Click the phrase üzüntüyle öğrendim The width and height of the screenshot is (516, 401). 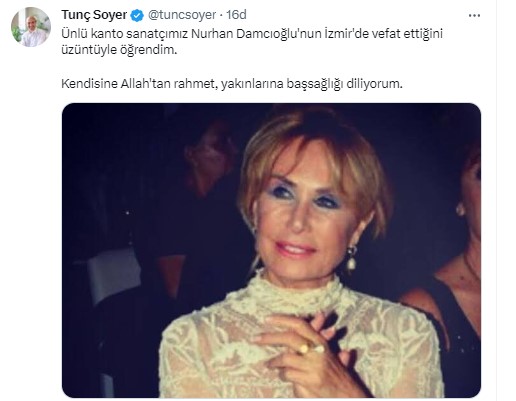coord(119,50)
